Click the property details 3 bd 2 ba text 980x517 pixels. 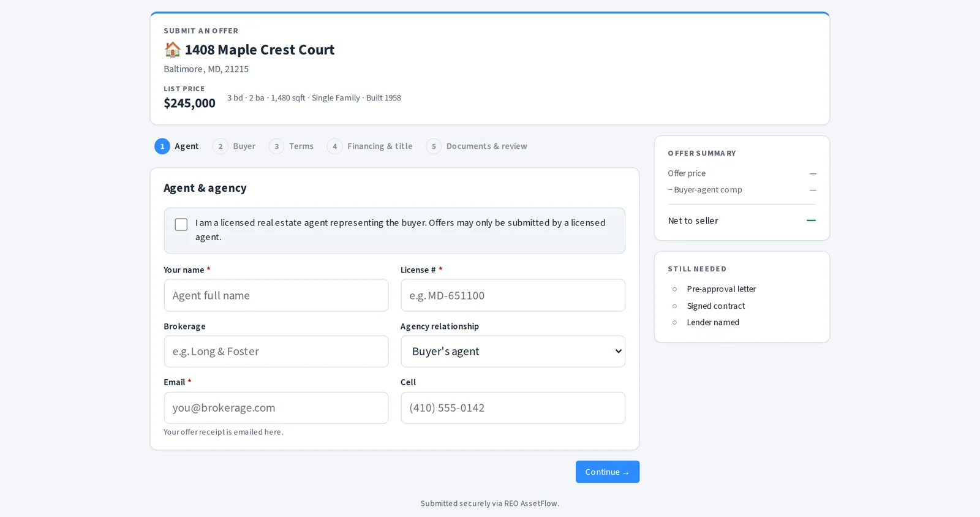tap(314, 98)
